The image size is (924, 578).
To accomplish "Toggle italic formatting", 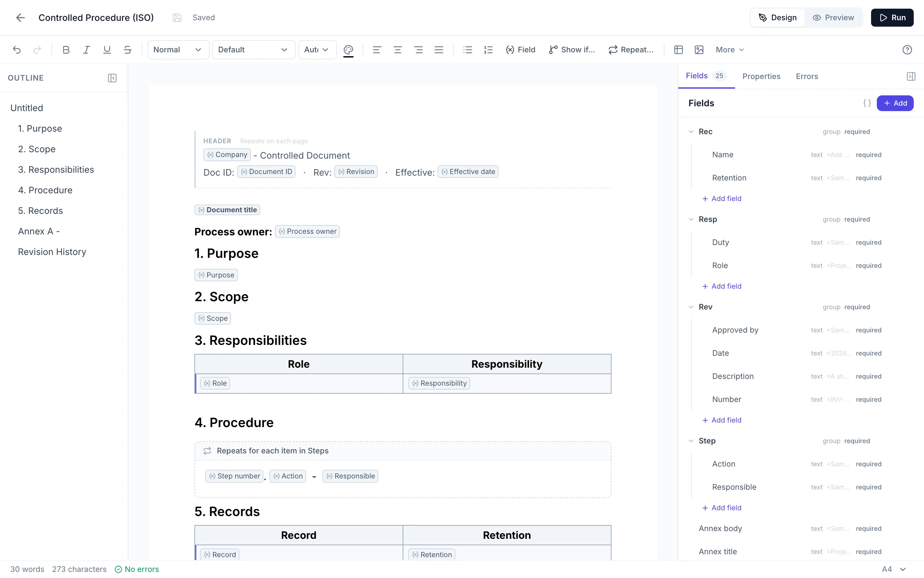I will pyautogui.click(x=86, y=50).
